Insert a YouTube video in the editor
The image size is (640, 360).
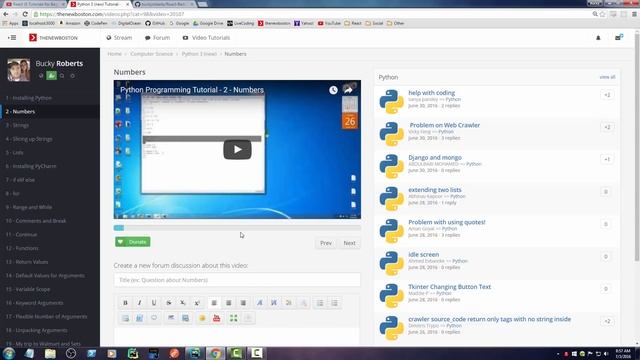pyautogui.click(x=217, y=318)
